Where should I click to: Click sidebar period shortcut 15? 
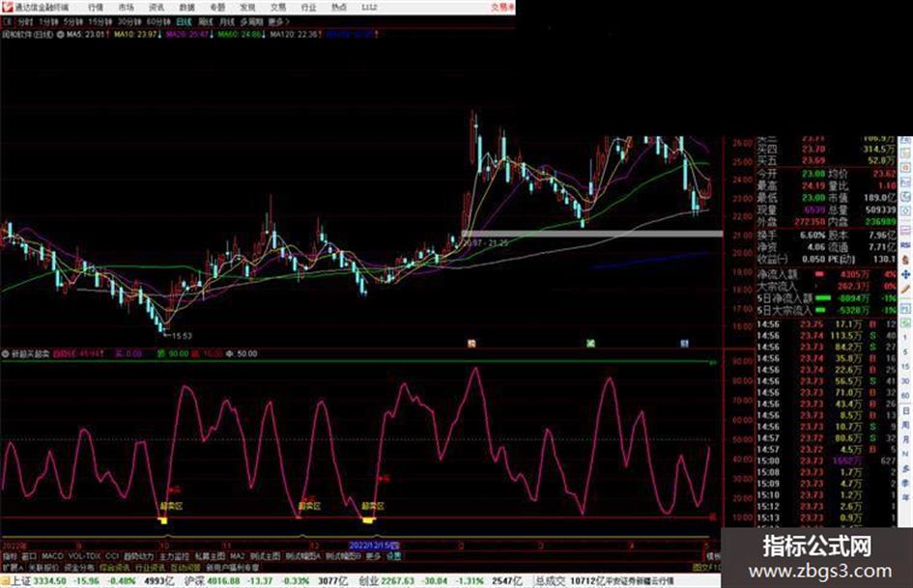[905, 367]
